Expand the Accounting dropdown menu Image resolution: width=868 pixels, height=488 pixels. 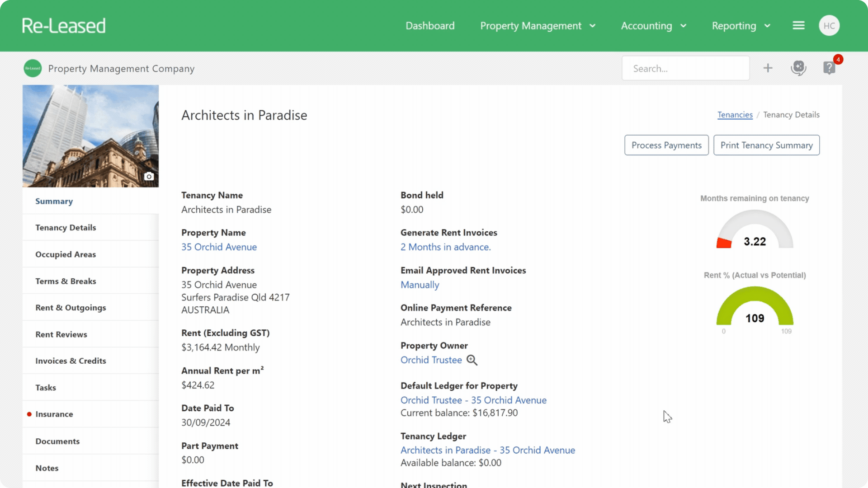pyautogui.click(x=654, y=26)
